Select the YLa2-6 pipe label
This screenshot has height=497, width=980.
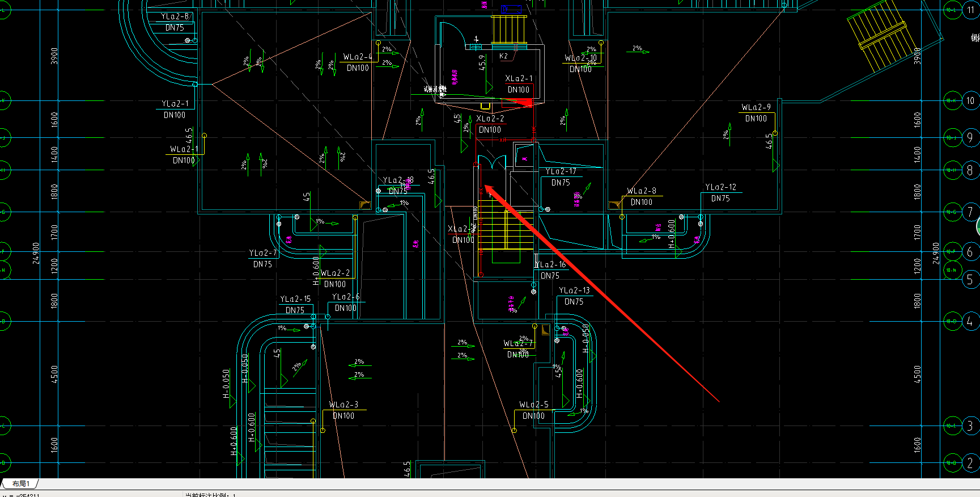coord(346,297)
